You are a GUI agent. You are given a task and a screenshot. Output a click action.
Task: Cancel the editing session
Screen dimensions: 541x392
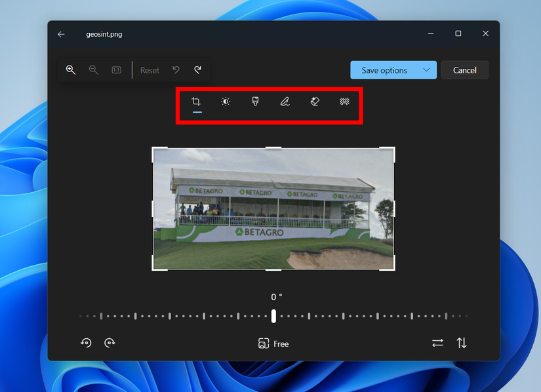point(465,70)
